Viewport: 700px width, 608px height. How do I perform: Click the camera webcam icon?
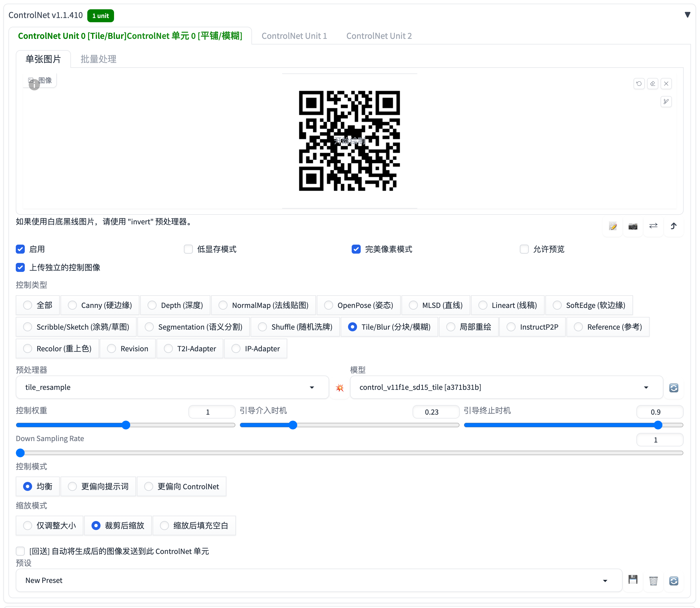click(632, 226)
